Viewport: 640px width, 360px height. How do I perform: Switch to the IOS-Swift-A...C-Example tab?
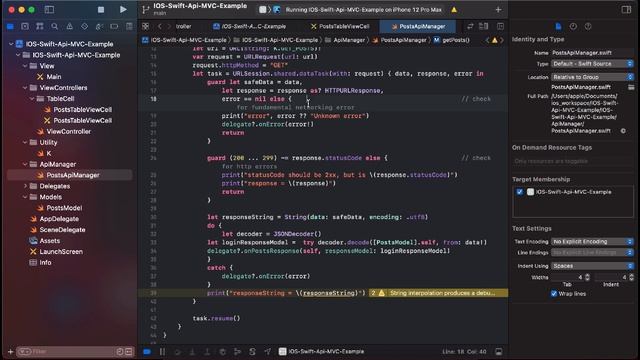pos(249,26)
